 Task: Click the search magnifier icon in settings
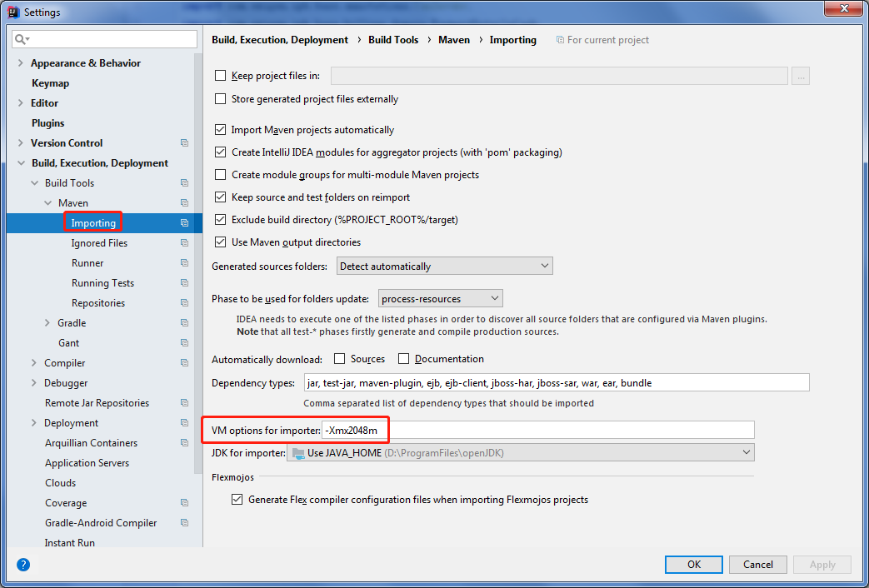(22, 39)
